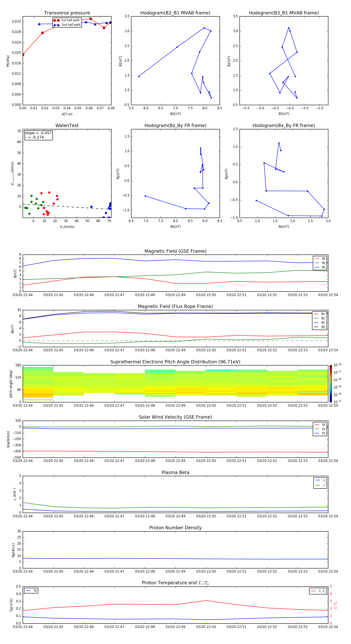Screen dimensions: 351x644
Task: Click the 'Hodogram(Bz_By FR frame)' title
Action: (175, 125)
